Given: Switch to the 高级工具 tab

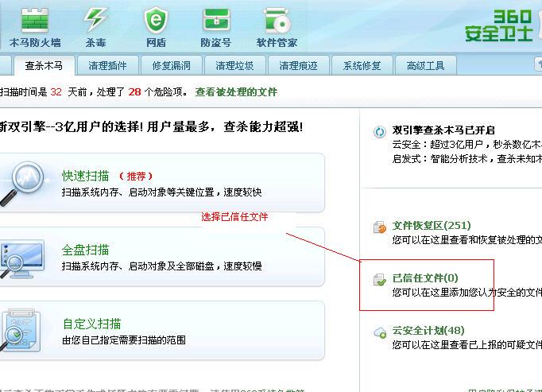Looking at the screenshot, I should 425,65.
